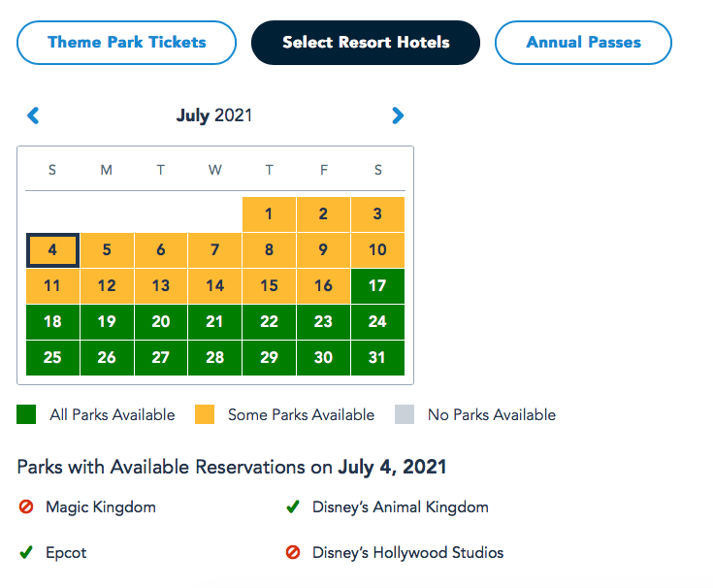
Task: Click the Magic Kingdom unavailable icon
Action: coord(26,507)
